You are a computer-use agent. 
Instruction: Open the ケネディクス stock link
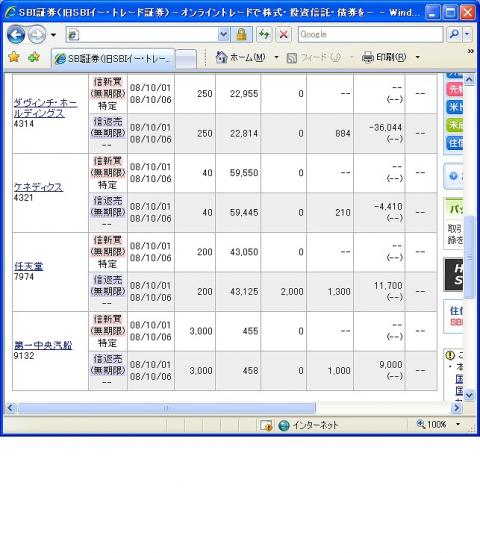pos(38,187)
